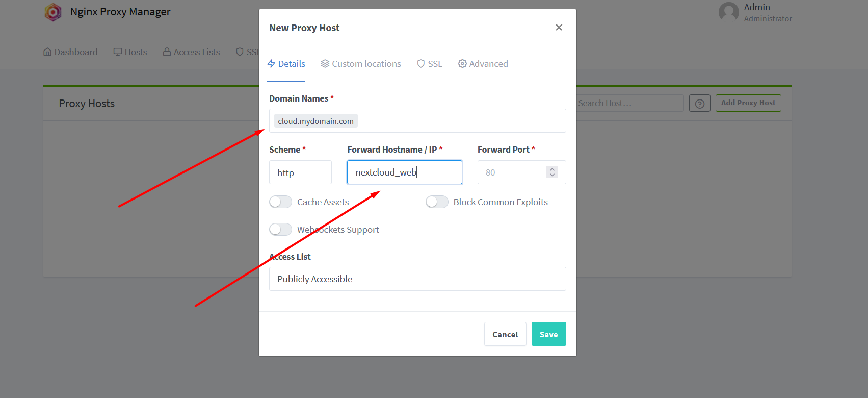Screen dimensions: 868x398
Task: Open the Dashboard home icon link
Action: [x=47, y=52]
